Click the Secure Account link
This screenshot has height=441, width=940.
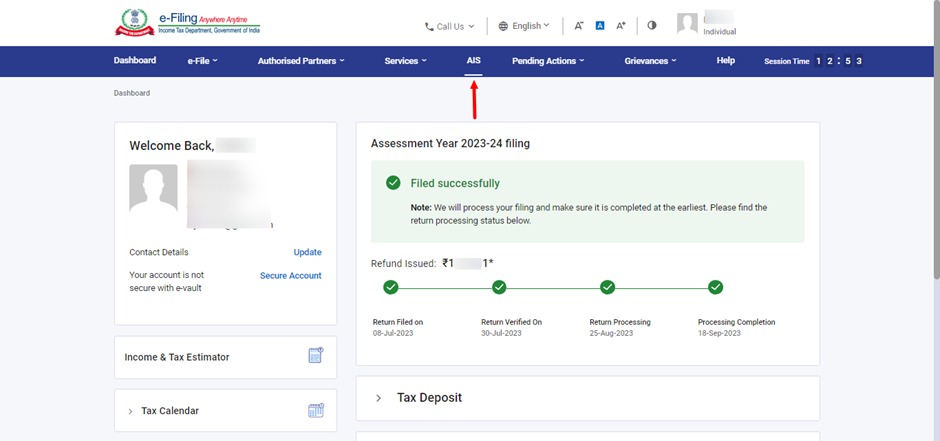[290, 275]
